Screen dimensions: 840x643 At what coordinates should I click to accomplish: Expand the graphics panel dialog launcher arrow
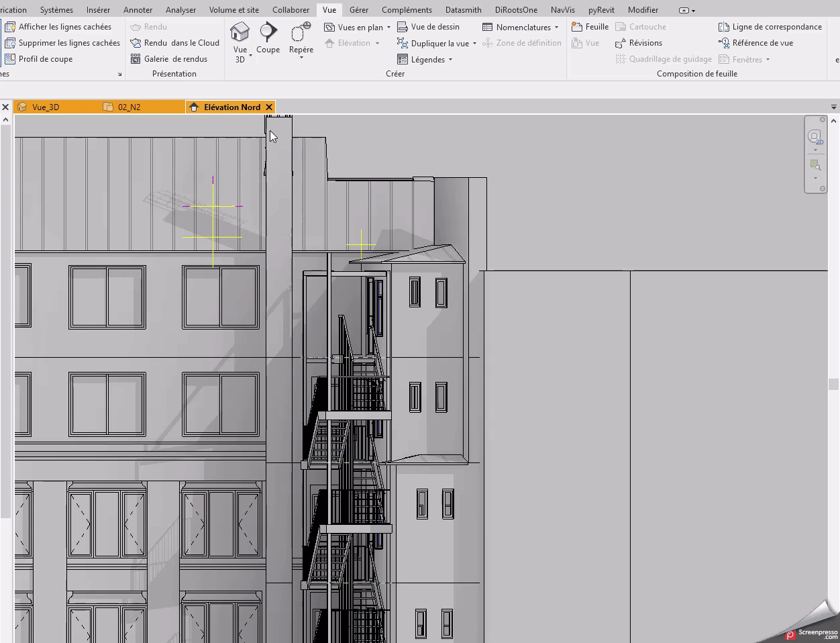120,75
